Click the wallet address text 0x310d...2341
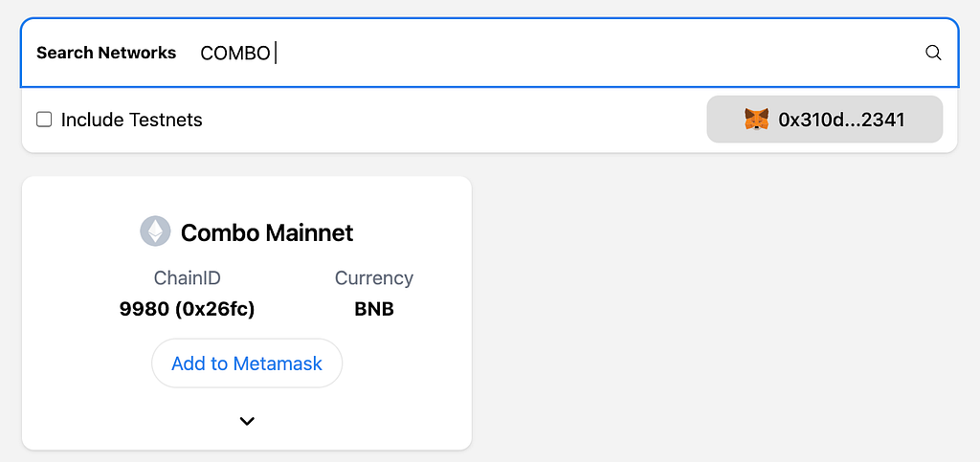The image size is (980, 462). (x=841, y=120)
